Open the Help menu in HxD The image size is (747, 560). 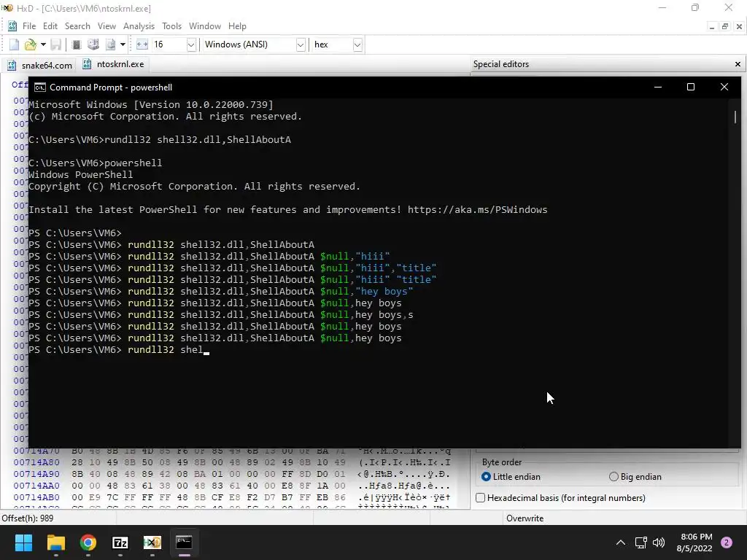(x=237, y=26)
